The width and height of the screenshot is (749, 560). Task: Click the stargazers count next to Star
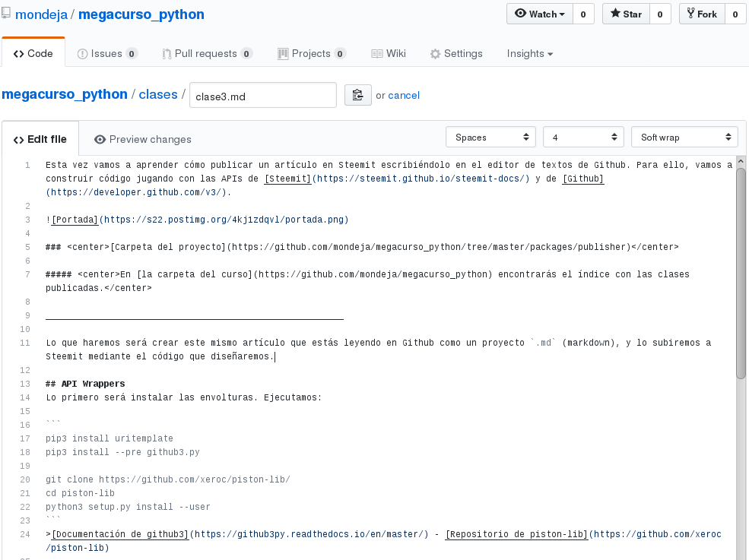point(660,14)
